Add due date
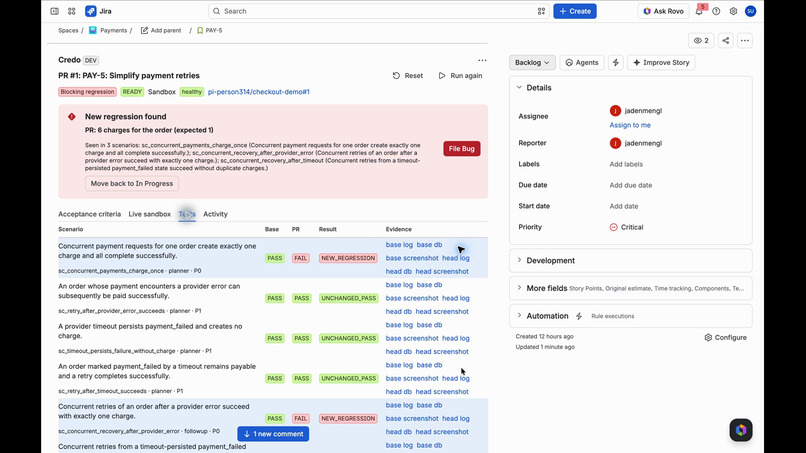 (631, 185)
